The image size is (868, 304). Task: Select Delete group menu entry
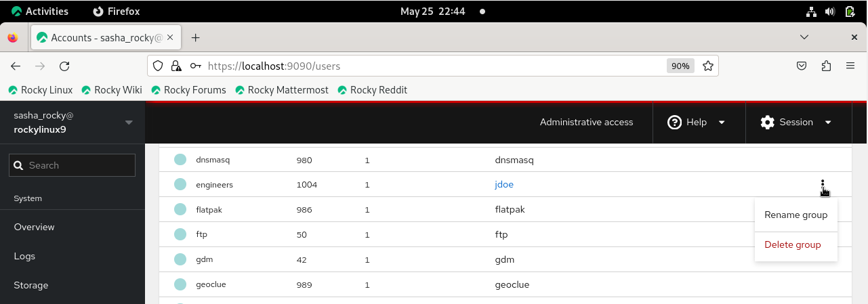792,244
